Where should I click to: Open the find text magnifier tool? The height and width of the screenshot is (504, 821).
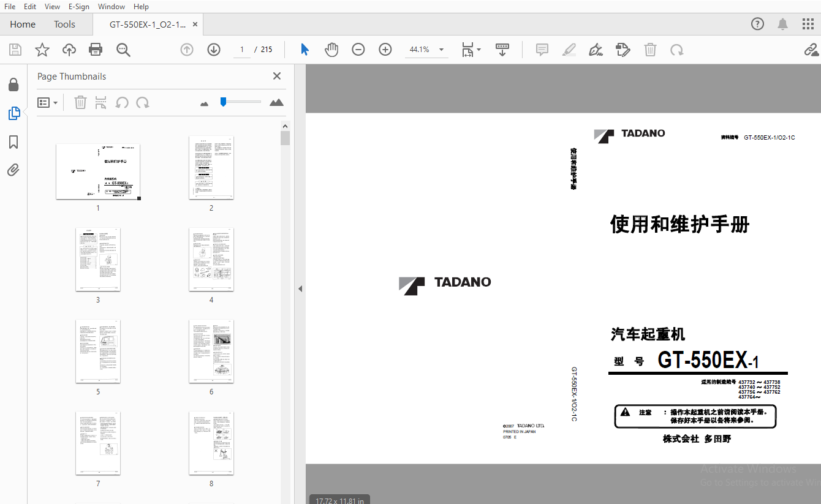123,50
